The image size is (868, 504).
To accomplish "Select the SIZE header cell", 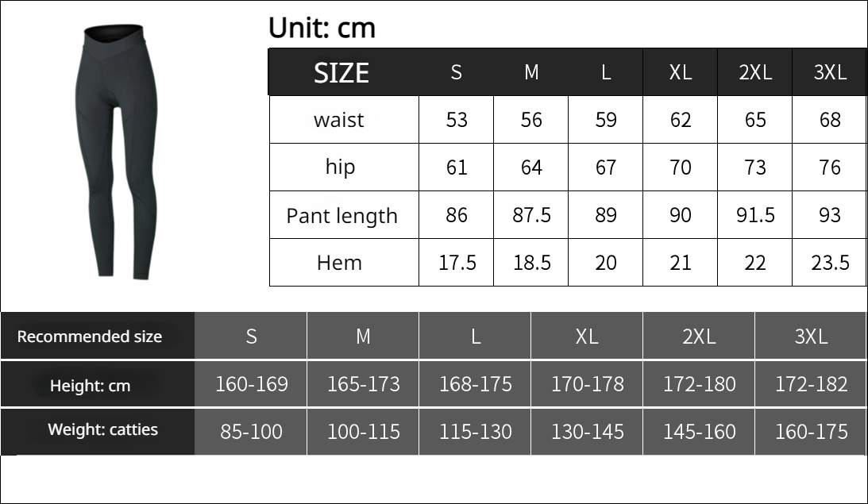I will pyautogui.click(x=341, y=73).
